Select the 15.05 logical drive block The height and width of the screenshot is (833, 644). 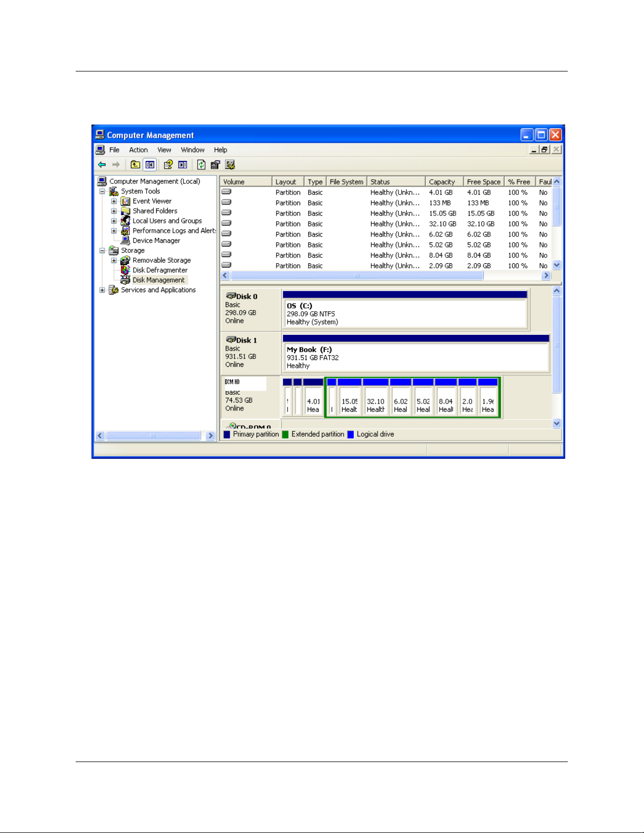(x=349, y=397)
